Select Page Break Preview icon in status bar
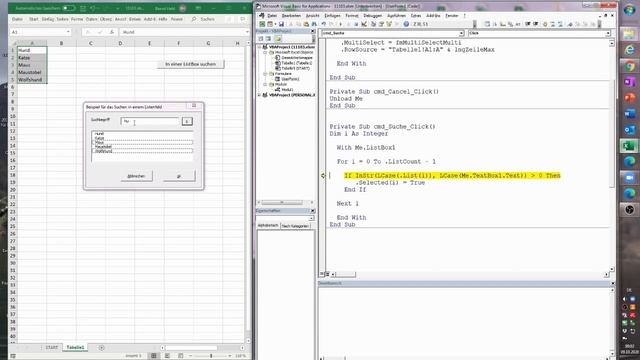The height and width of the screenshot is (360, 640). (181, 356)
